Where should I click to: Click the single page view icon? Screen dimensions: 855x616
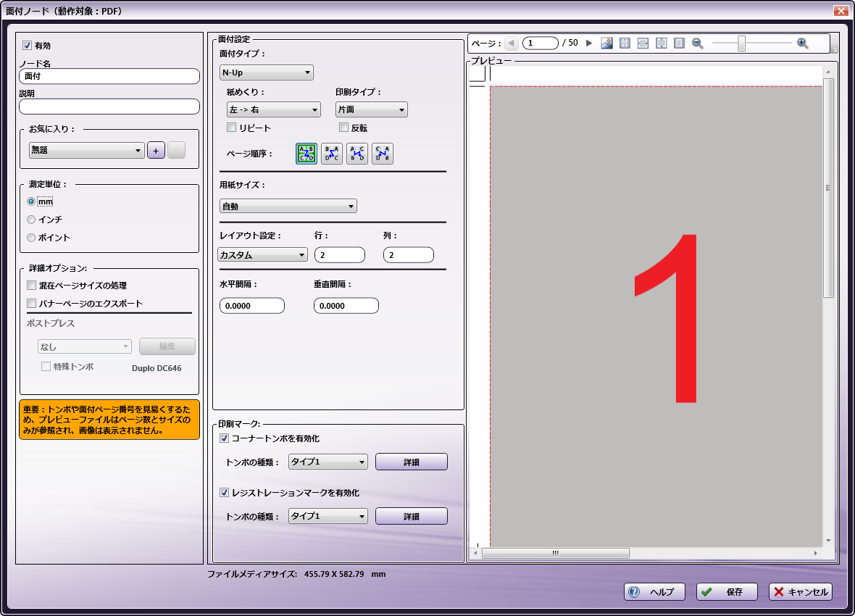(x=679, y=43)
